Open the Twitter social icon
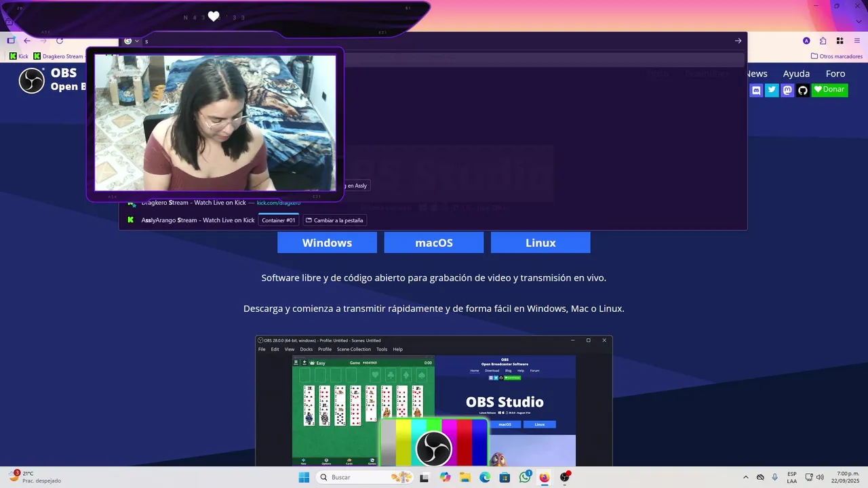 [x=772, y=90]
